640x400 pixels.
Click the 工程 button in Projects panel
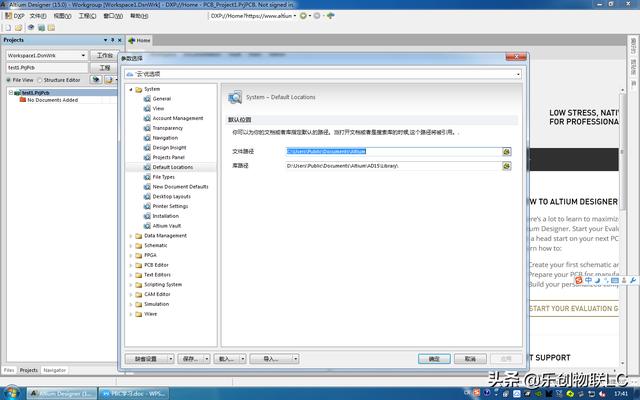(x=104, y=68)
